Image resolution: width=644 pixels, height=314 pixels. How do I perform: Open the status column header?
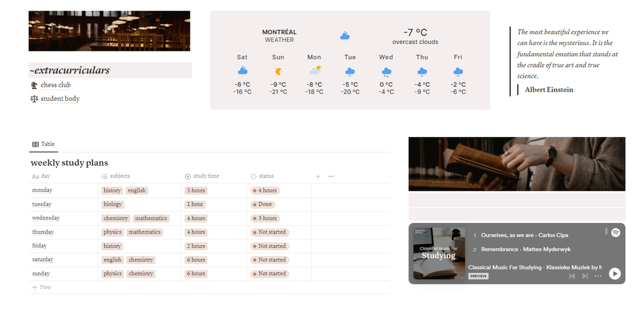[266, 176]
